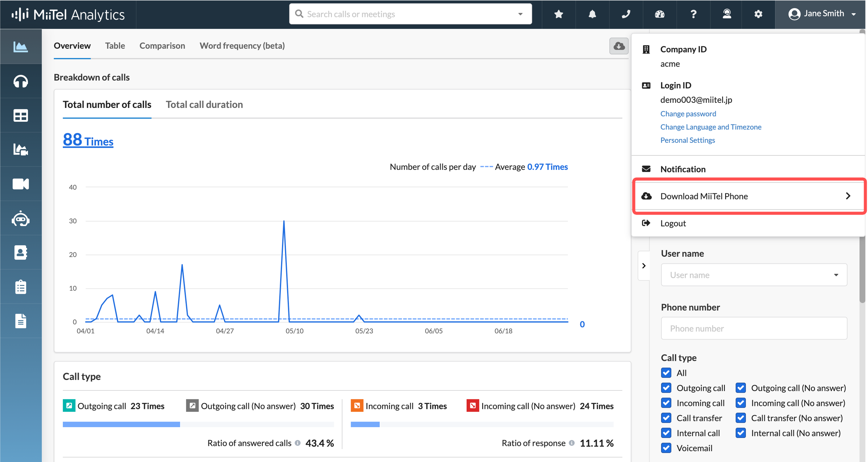
Task: Collapse the filter panel with chevron
Action: tap(643, 266)
